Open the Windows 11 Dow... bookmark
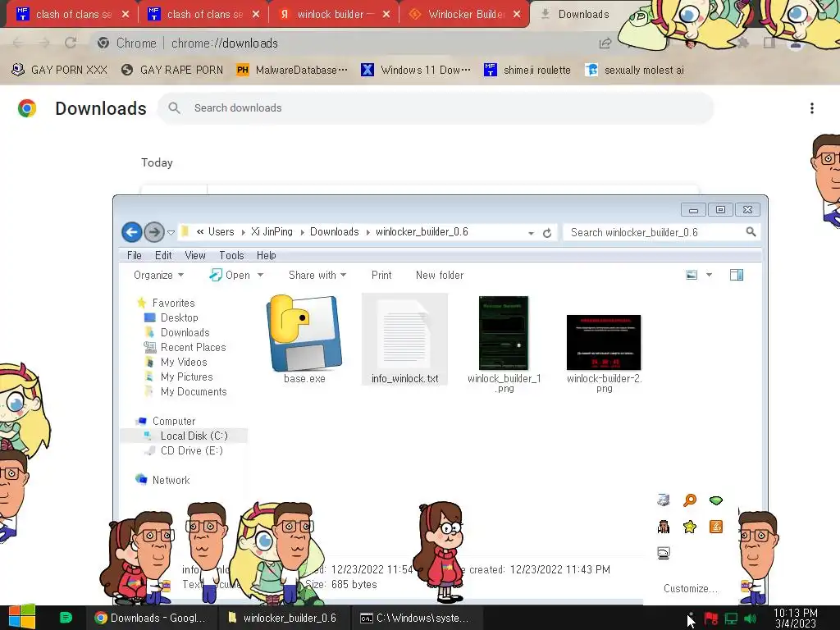The height and width of the screenshot is (630, 840). point(416,70)
